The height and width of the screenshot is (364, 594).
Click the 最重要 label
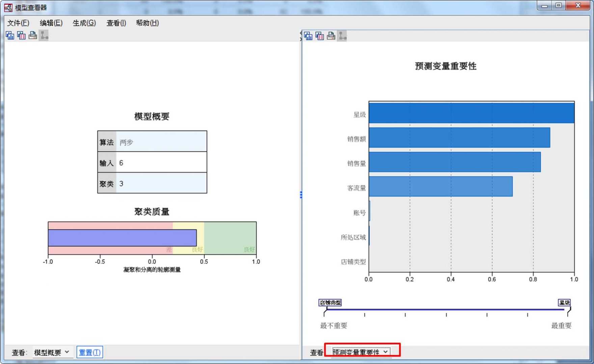click(561, 326)
